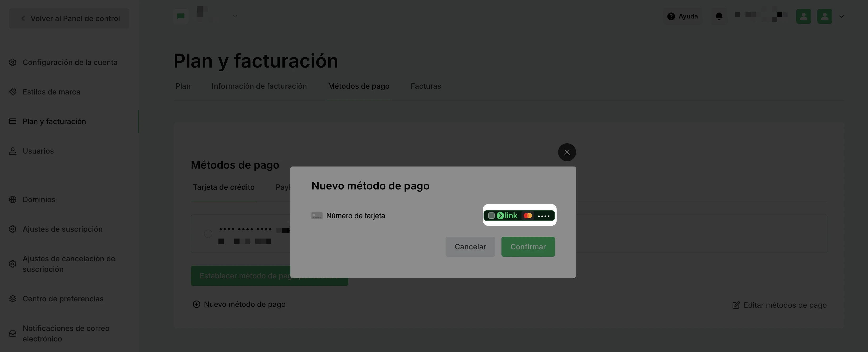The width and height of the screenshot is (868, 352).
Task: Open the notifications bell
Action: 719,16
